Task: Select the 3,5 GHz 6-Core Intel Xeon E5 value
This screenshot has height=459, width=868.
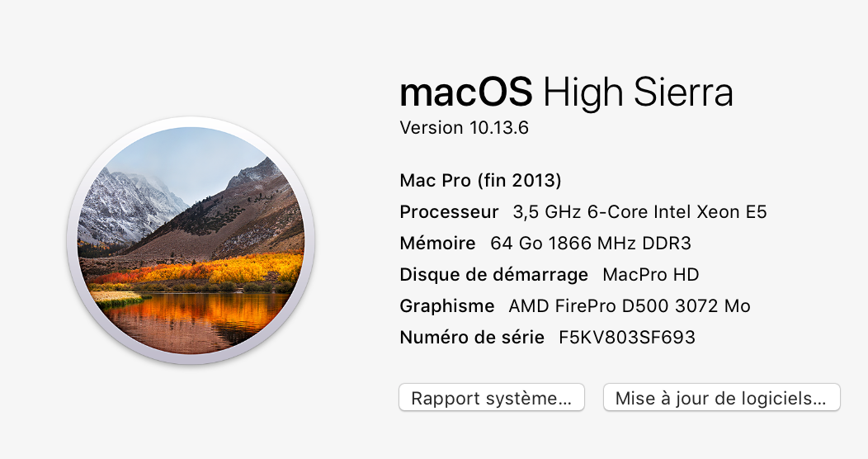Action: [639, 212]
